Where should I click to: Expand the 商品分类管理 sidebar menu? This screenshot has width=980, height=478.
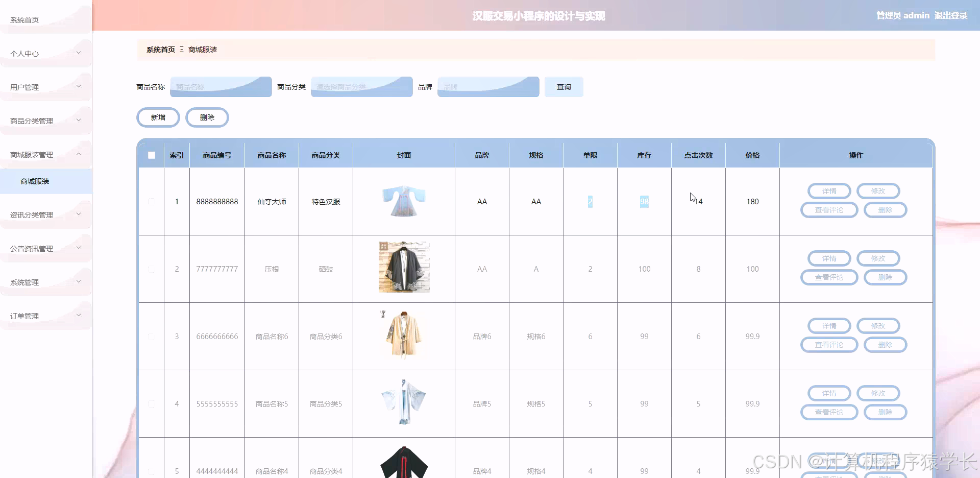45,121
